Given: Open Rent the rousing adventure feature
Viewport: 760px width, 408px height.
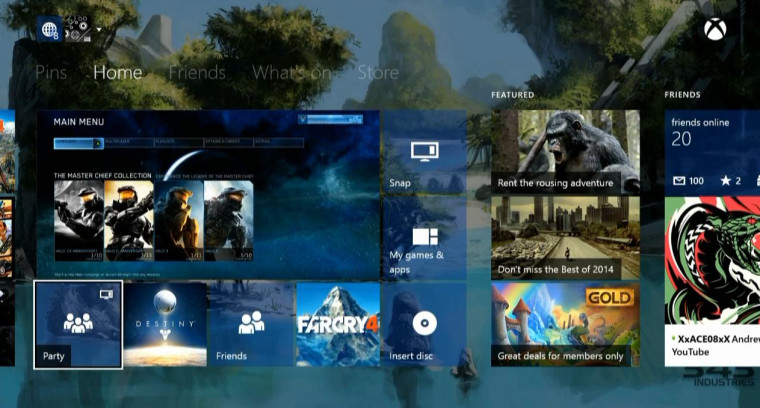Looking at the screenshot, I should click(565, 152).
